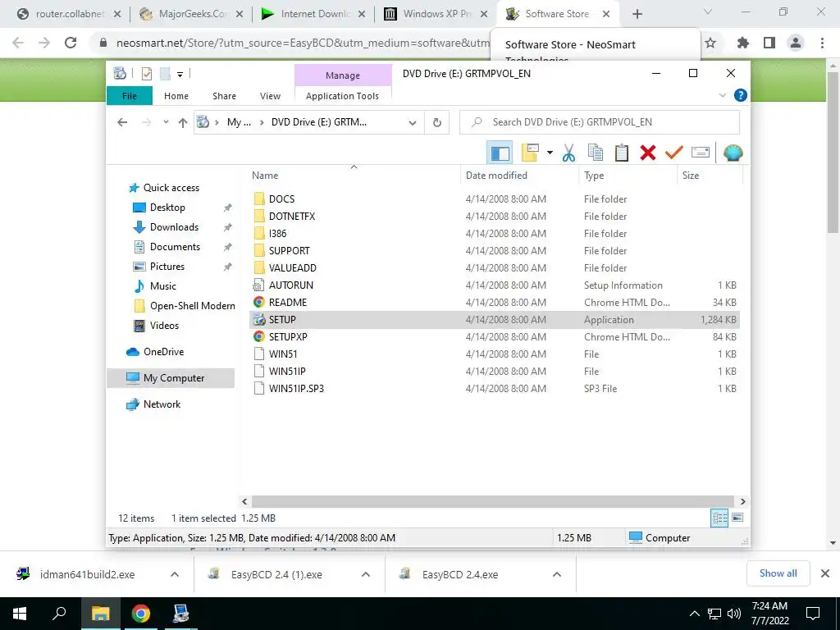This screenshot has height=630, width=840.
Task: Click Chrome reload page button
Action: [71, 43]
